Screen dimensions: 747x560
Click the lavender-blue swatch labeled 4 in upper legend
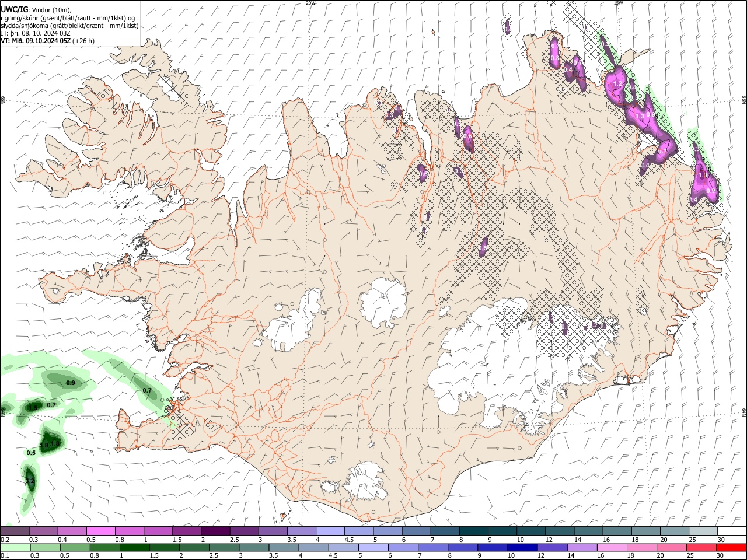point(330,531)
